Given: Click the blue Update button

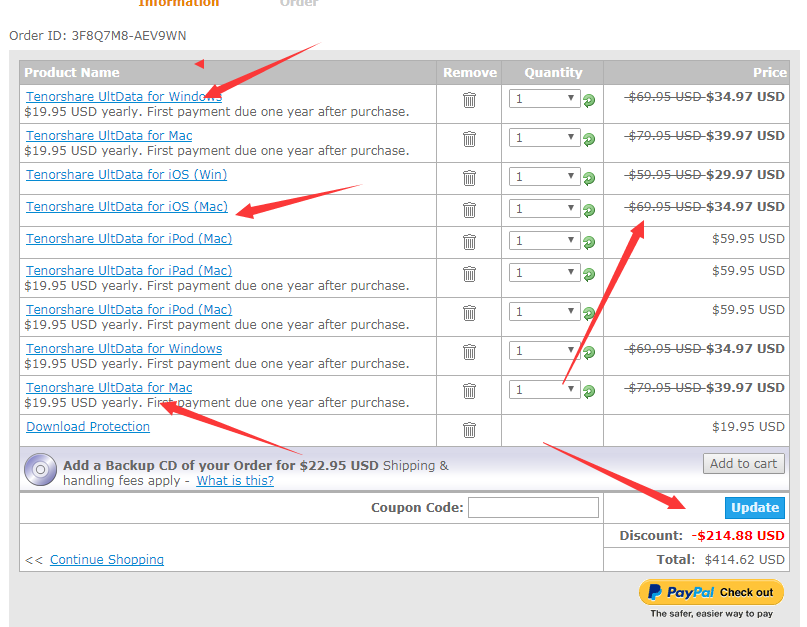Looking at the screenshot, I should (755, 508).
